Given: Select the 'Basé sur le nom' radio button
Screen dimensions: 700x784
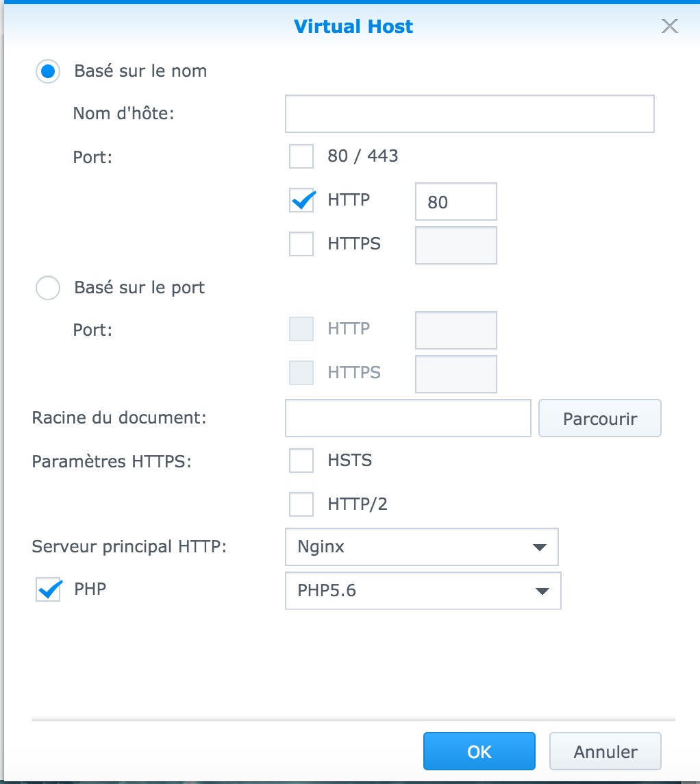Looking at the screenshot, I should (48, 71).
